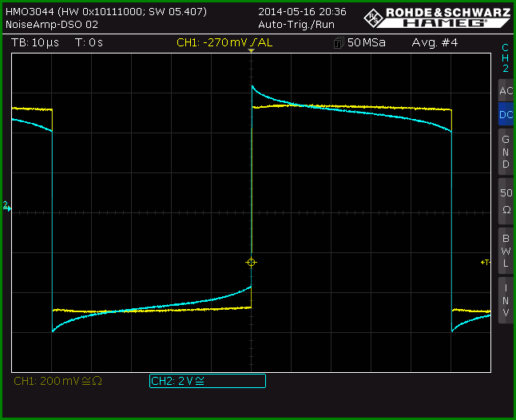Toggle INV channel inversion softkey
Viewport: 516px width, 420px height.
click(506, 300)
